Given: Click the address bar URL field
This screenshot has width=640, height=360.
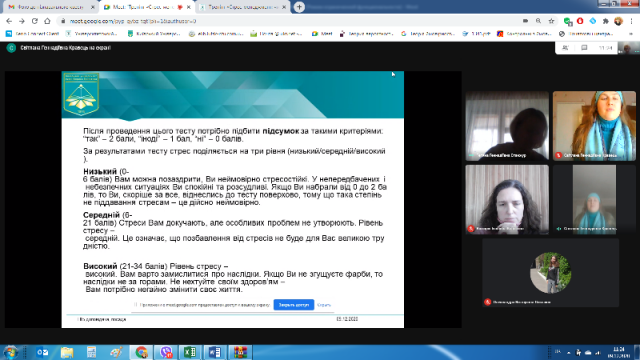Looking at the screenshot, I should pyautogui.click(x=286, y=21).
